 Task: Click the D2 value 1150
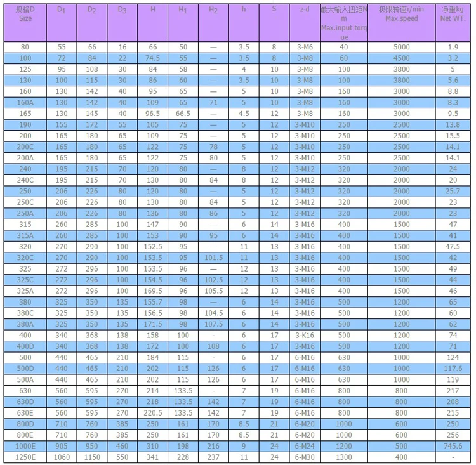point(92,457)
